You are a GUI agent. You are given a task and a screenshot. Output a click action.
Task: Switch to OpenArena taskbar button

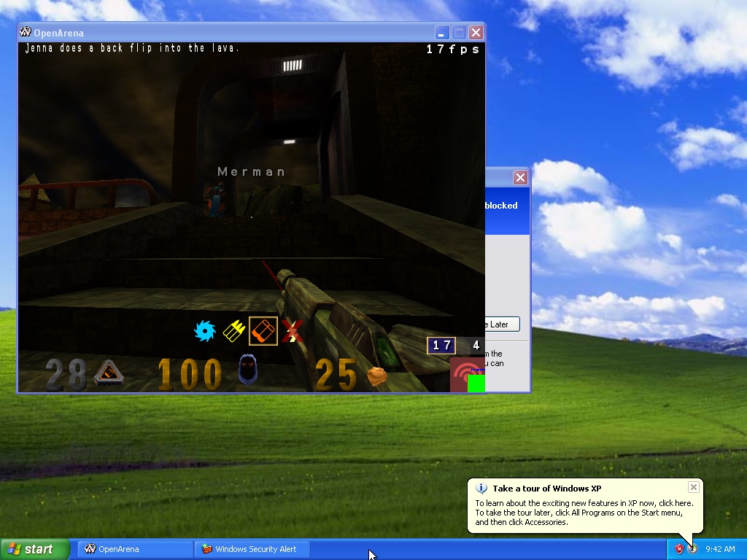pos(135,549)
